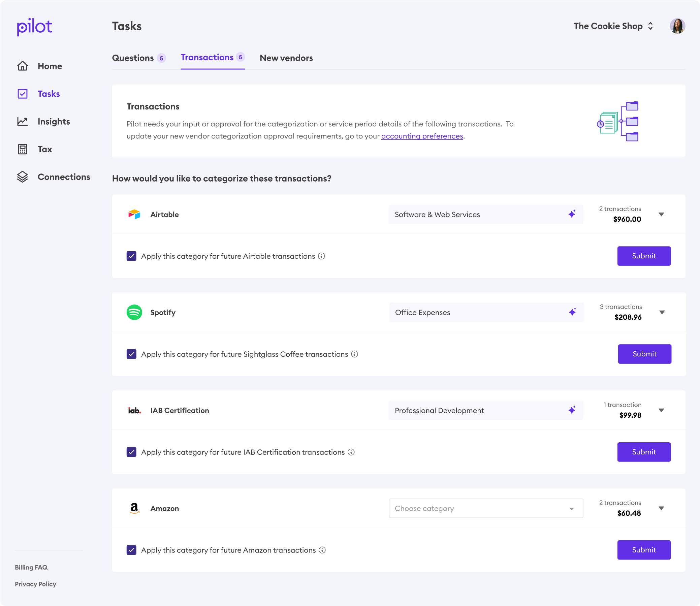Uncheck apply category for IAB Certification transactions
The image size is (700, 606).
coord(132,452)
